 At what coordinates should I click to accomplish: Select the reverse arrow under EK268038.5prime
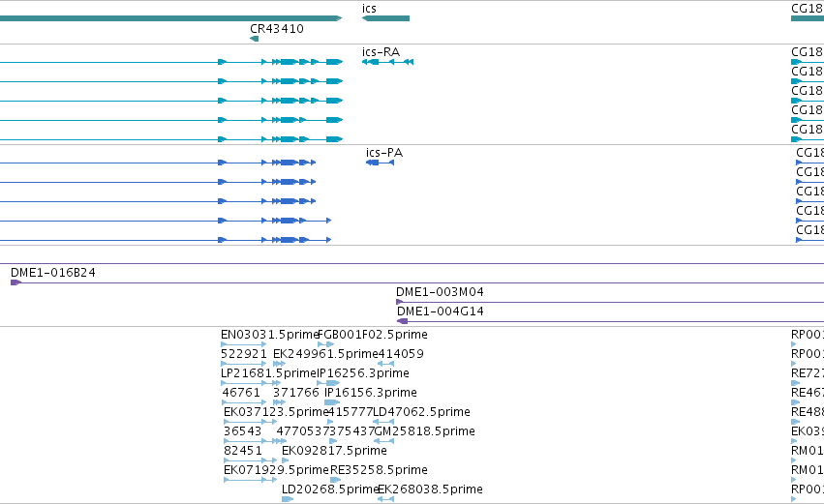[x=385, y=499]
